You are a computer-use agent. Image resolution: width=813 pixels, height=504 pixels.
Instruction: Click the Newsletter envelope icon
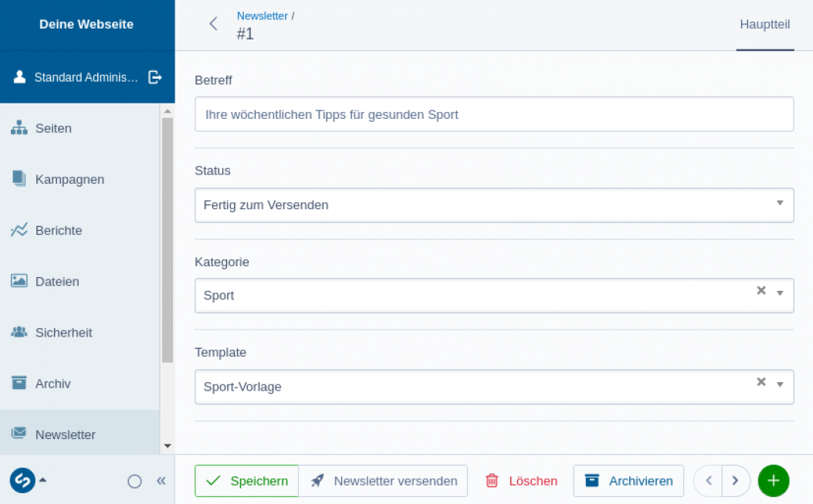(x=19, y=432)
